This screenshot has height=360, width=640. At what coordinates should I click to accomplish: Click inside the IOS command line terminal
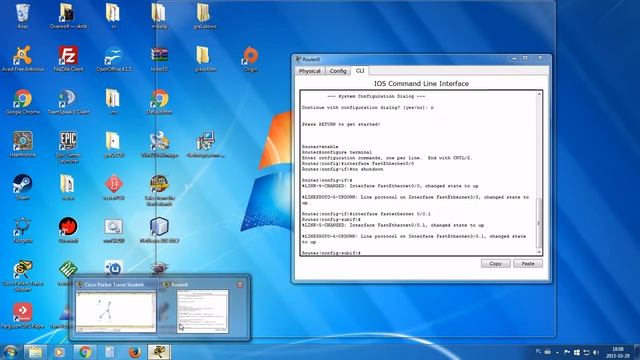pyautogui.click(x=418, y=173)
